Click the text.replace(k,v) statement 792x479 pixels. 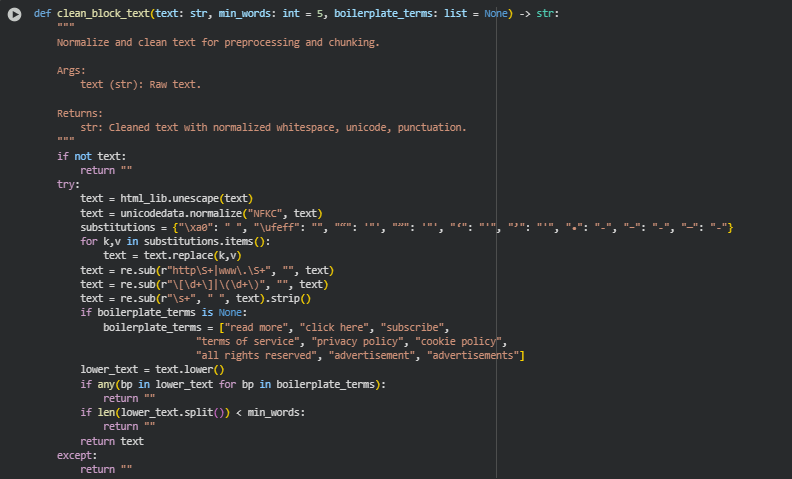[x=173, y=256]
